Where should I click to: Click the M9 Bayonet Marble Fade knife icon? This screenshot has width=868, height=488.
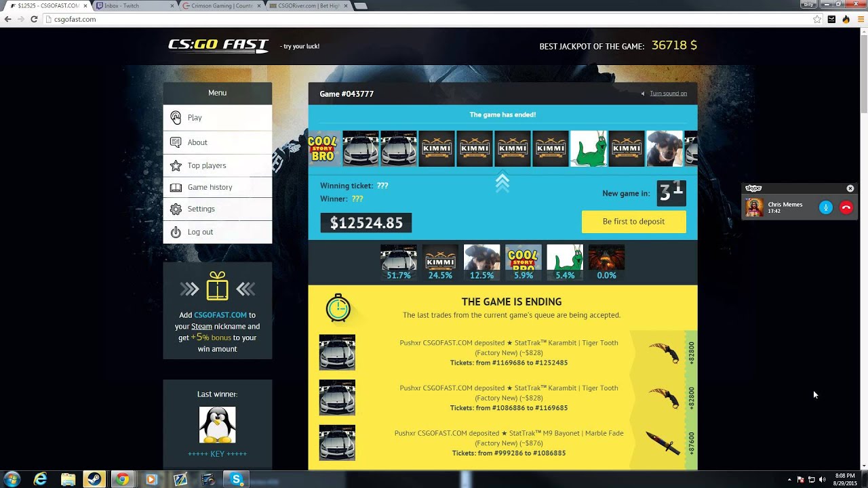(663, 443)
